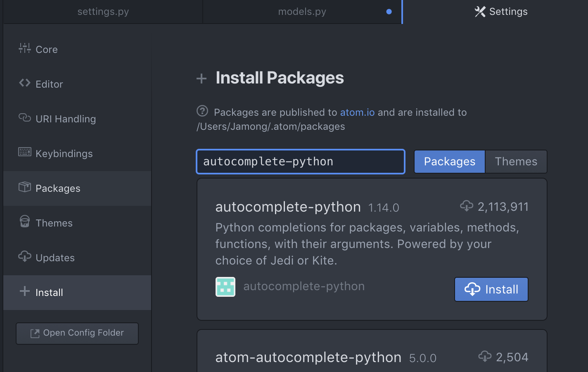Switch to the models.py tab
588x372 pixels.
click(302, 12)
